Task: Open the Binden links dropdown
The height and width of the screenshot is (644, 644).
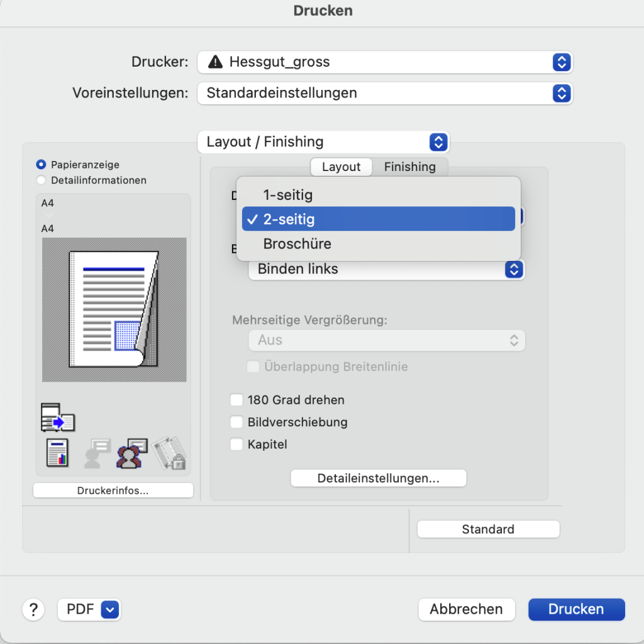Action: point(386,269)
